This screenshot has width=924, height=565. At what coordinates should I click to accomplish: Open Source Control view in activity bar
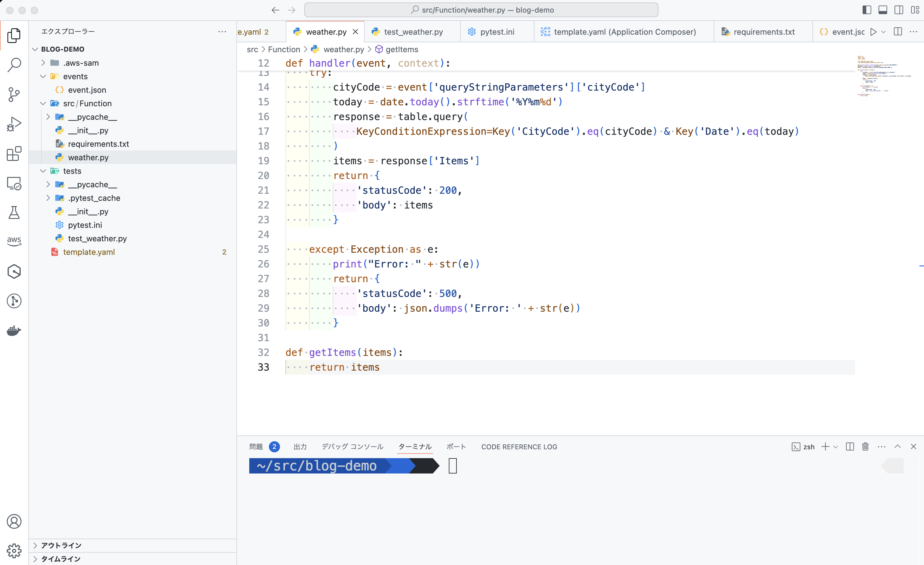tap(14, 94)
